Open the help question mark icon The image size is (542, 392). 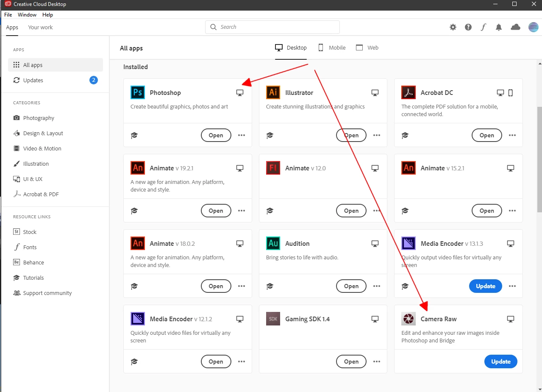(x=468, y=27)
